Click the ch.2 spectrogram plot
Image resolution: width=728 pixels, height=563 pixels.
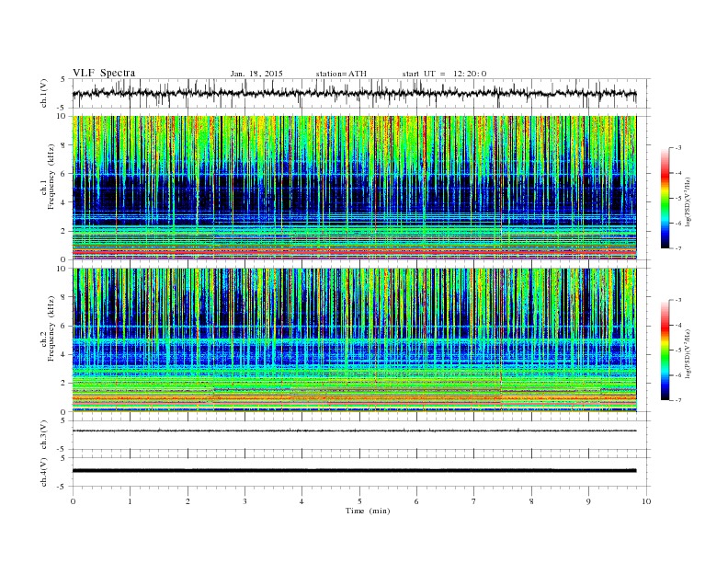(354, 340)
